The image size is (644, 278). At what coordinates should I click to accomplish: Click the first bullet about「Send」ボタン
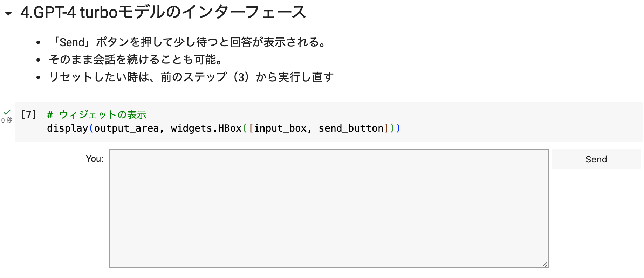point(189,42)
